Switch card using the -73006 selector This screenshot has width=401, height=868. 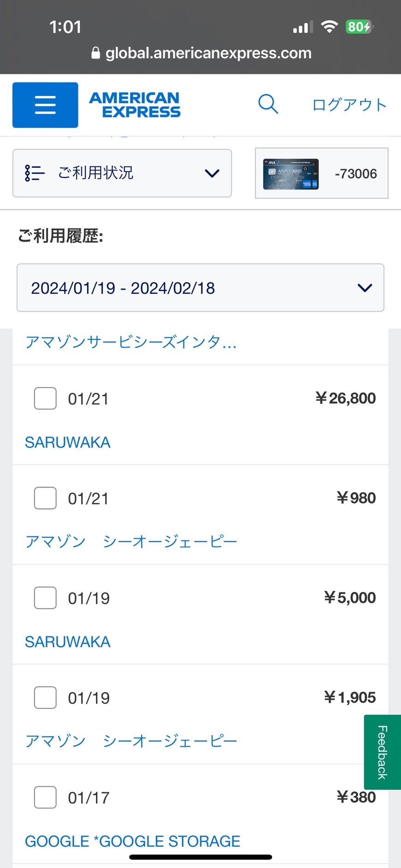322,173
